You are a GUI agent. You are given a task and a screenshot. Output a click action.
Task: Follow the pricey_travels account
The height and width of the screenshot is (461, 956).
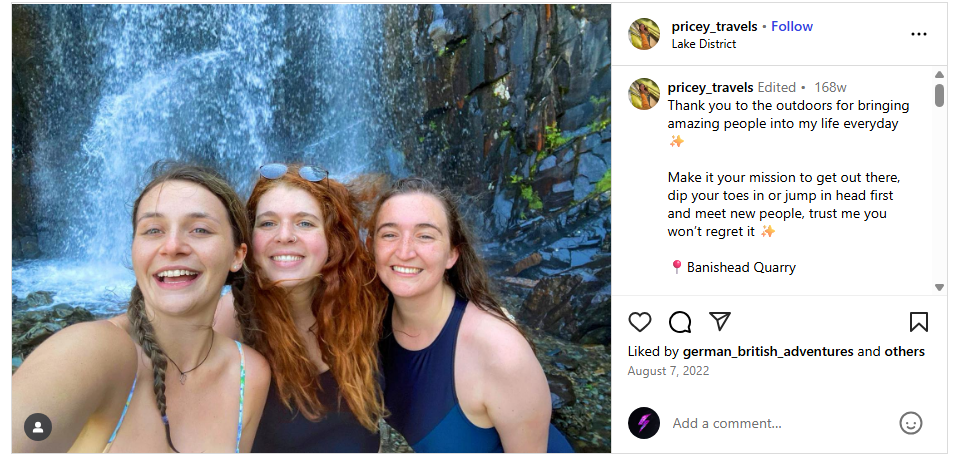tap(792, 26)
